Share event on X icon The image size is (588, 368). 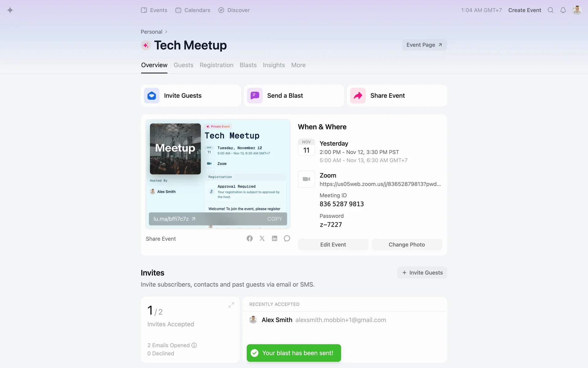(x=262, y=239)
